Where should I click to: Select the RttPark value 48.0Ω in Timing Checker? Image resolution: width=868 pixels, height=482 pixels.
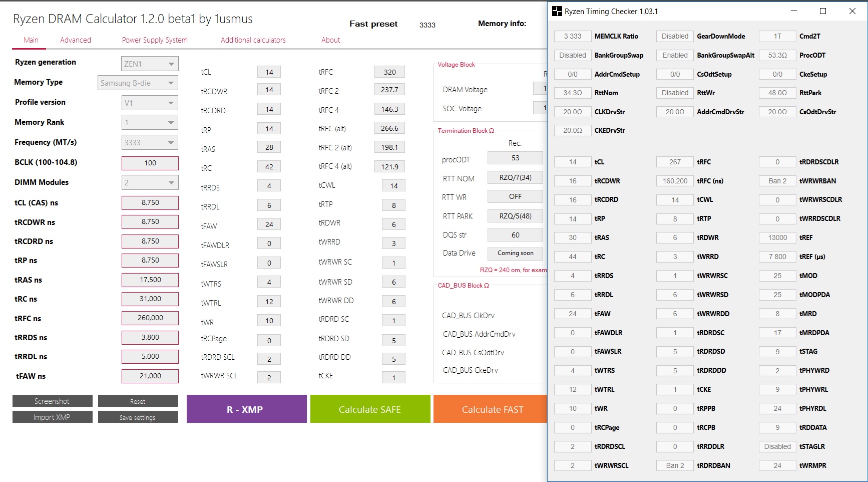(x=777, y=93)
